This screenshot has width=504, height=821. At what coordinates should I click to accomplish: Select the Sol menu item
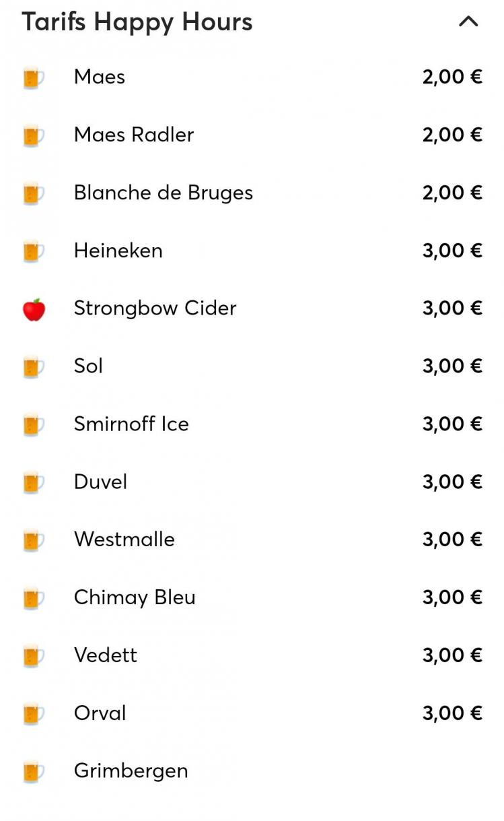coord(88,366)
